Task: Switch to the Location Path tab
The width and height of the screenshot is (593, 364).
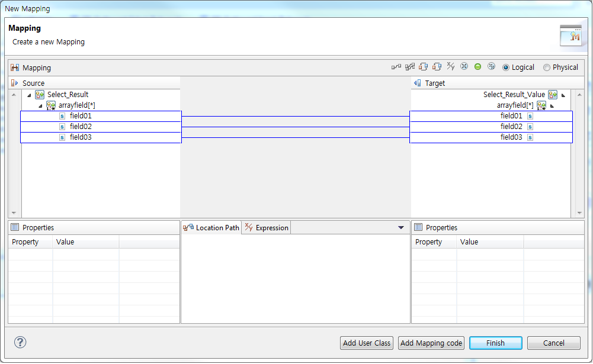Action: 214,227
